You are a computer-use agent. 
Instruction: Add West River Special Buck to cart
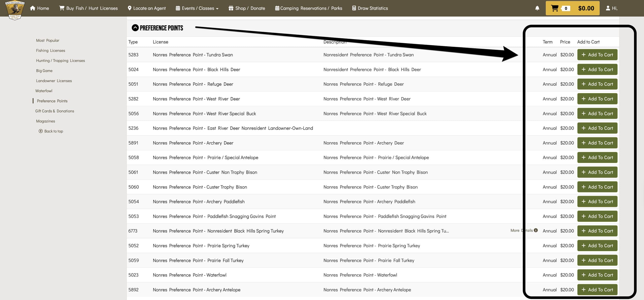pyautogui.click(x=597, y=113)
